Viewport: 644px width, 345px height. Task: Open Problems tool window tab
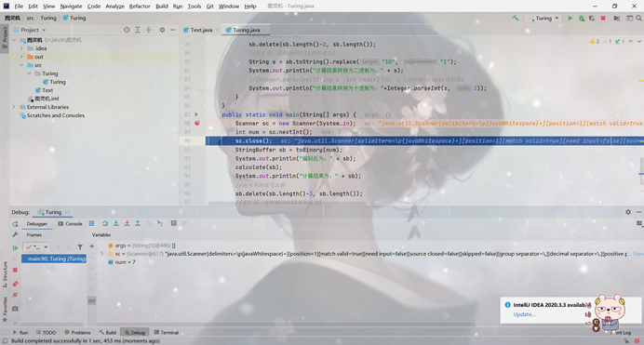point(77,332)
